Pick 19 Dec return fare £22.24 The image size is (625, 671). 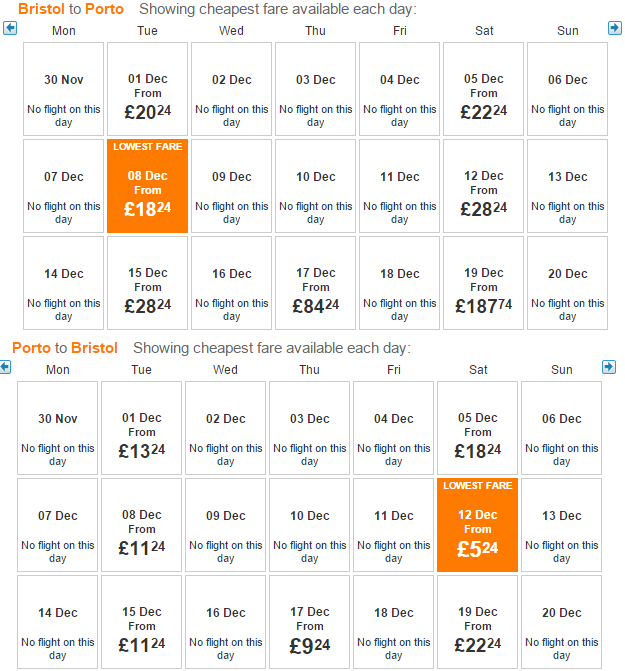click(x=477, y=622)
